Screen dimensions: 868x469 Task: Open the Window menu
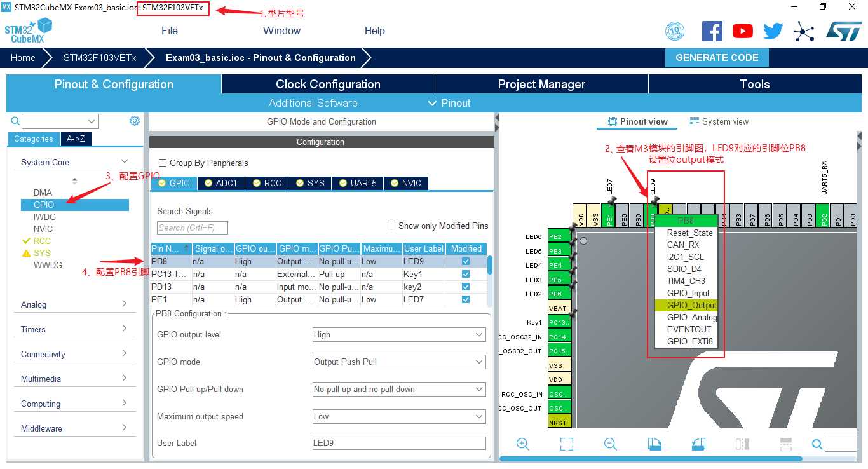click(281, 31)
